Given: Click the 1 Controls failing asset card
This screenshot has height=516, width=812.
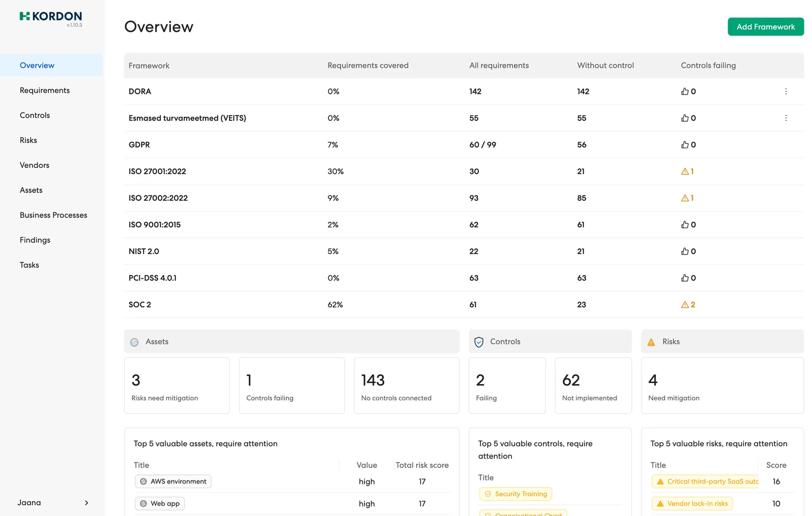Looking at the screenshot, I should (x=292, y=386).
